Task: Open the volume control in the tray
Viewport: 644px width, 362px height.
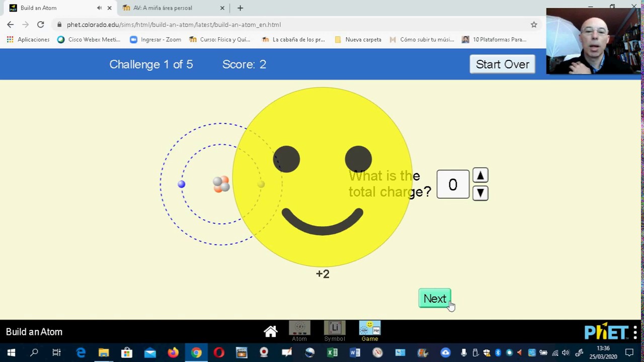Action: click(566, 353)
